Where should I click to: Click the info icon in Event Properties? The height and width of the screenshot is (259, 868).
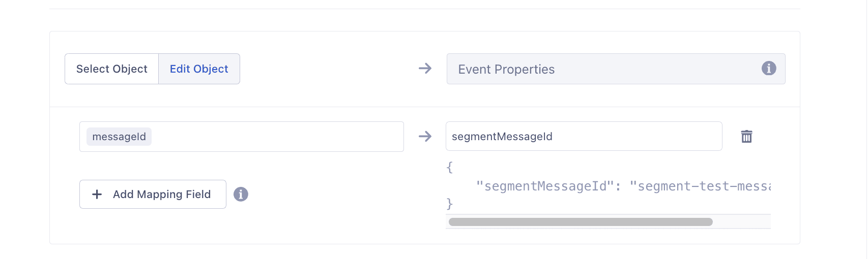768,68
